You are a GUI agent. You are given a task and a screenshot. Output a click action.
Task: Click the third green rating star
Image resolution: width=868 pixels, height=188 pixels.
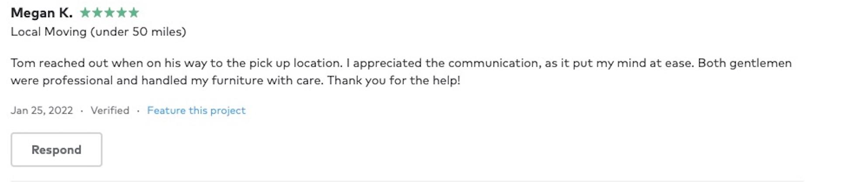click(110, 13)
